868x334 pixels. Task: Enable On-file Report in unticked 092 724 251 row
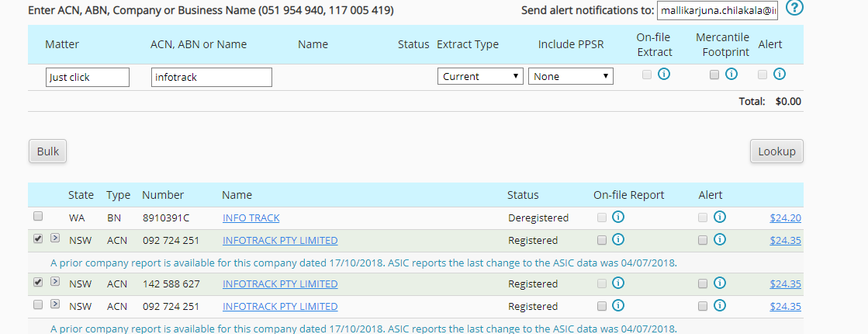click(602, 306)
